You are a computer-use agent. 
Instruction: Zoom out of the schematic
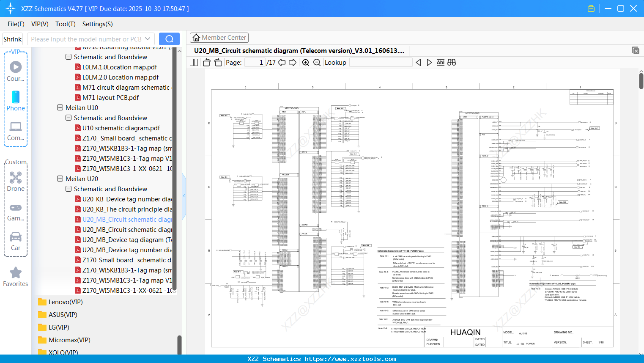317,62
